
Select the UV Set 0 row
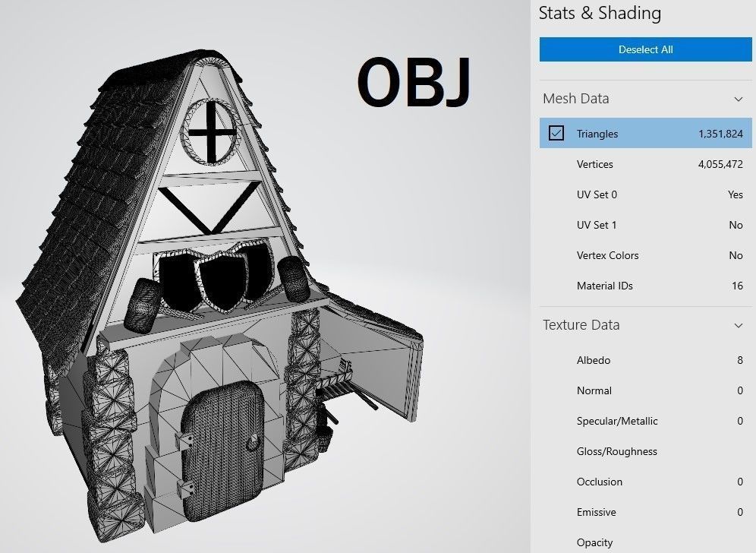tap(646, 194)
